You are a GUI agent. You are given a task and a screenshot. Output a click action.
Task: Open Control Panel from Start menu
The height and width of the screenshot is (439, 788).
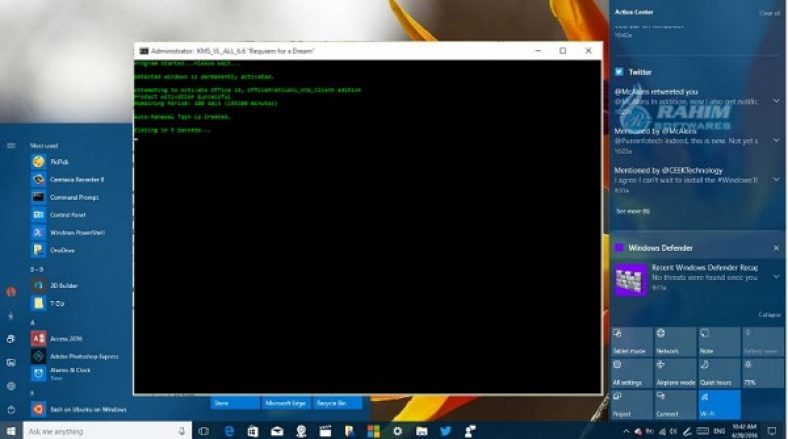(58, 214)
